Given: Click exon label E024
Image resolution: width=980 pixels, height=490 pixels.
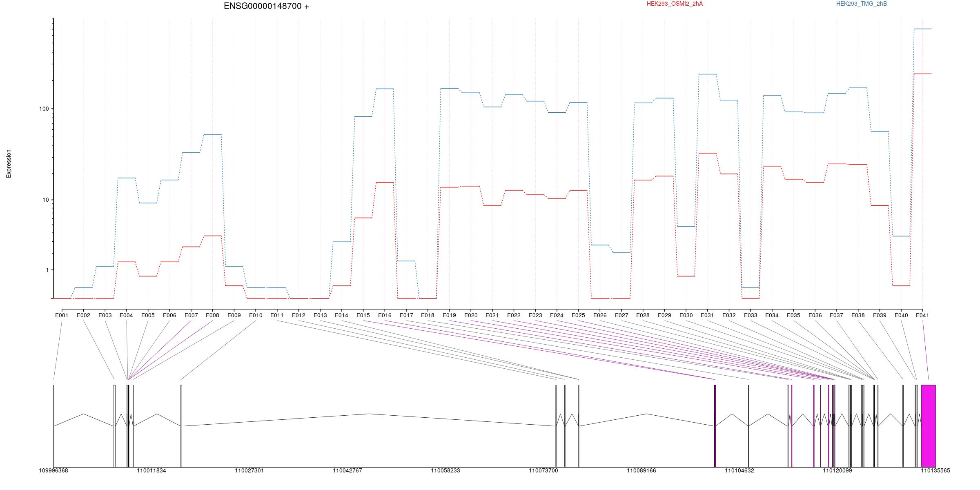Looking at the screenshot, I should pos(557,315).
